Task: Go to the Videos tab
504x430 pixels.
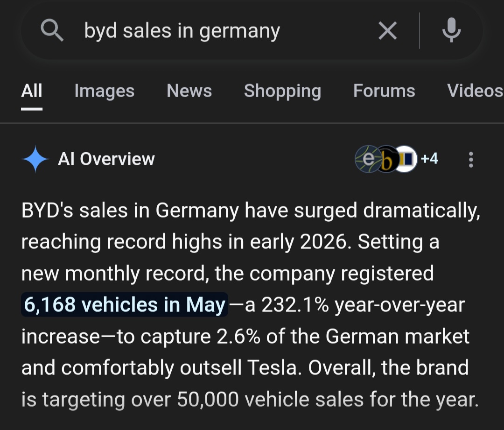Action: pyautogui.click(x=475, y=91)
